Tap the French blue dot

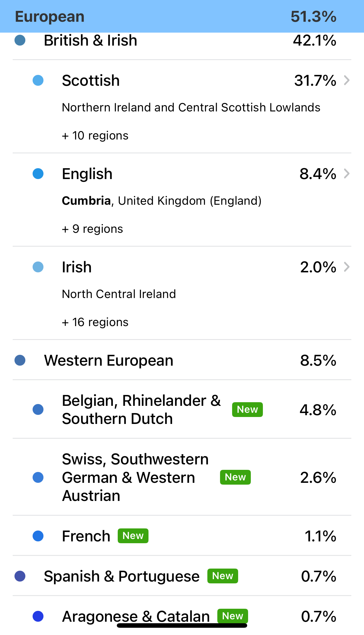pos(38,536)
